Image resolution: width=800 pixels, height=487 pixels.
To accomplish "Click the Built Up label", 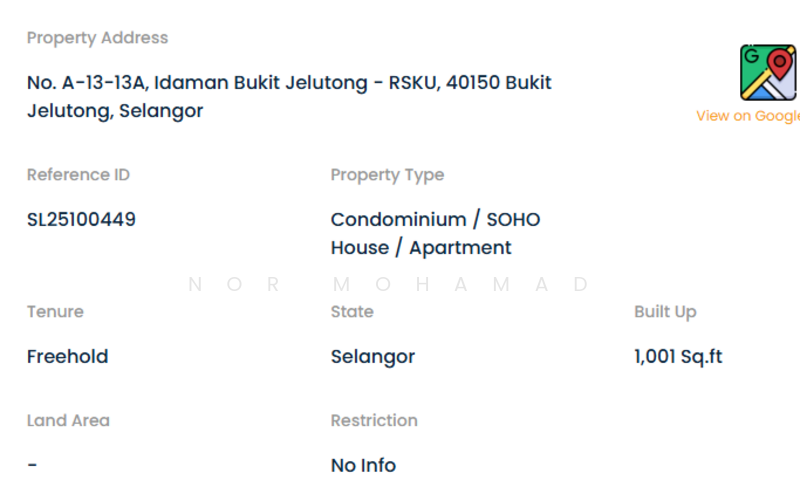I will [665, 312].
